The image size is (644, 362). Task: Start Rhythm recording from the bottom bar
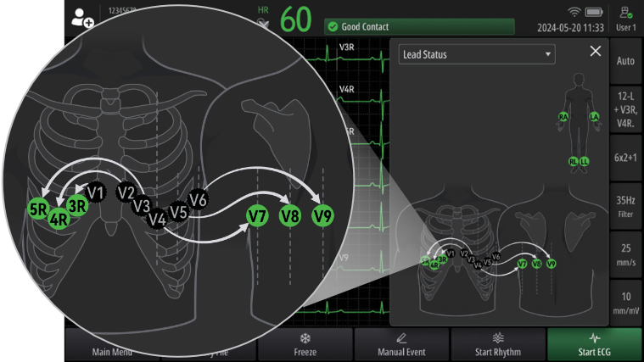point(498,344)
